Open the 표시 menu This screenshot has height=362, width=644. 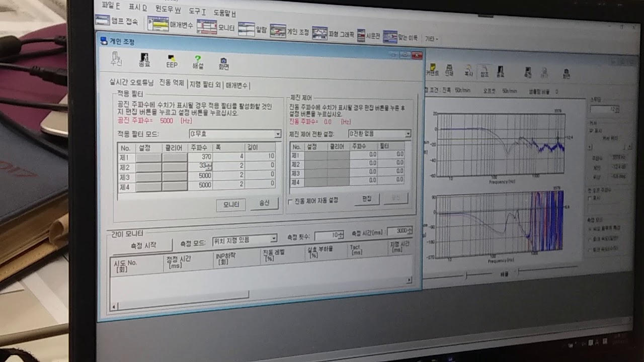click(x=137, y=8)
